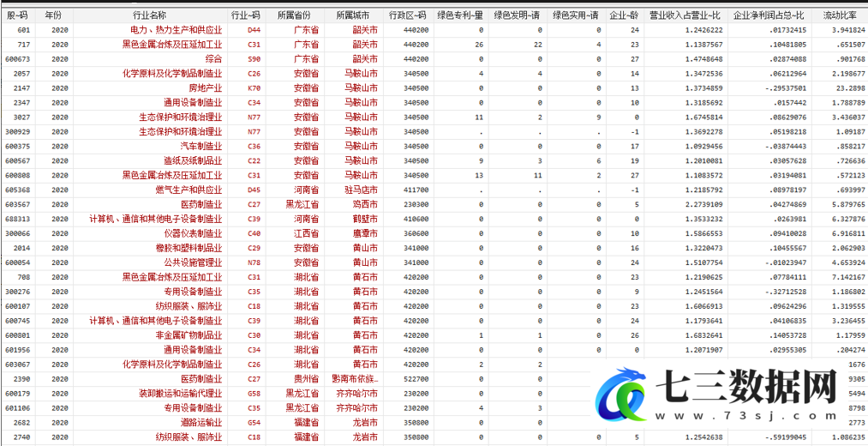Select the 所属省份 column header

click(x=294, y=15)
